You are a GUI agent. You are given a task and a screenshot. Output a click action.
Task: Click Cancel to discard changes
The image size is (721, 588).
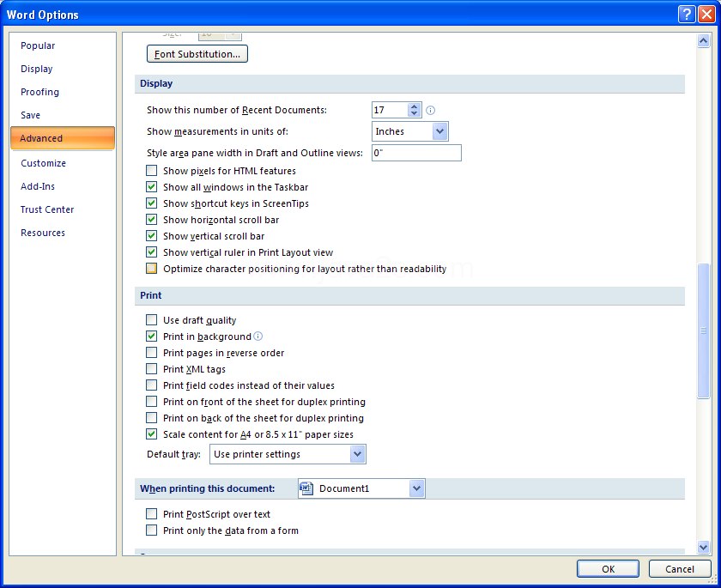click(x=680, y=569)
